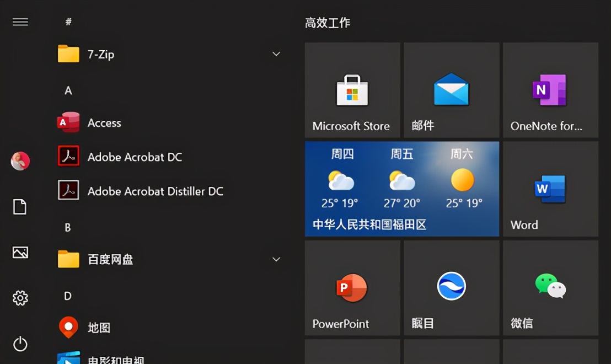The height and width of the screenshot is (364, 611).
Task: Click the letter A section header
Action: [x=68, y=90]
